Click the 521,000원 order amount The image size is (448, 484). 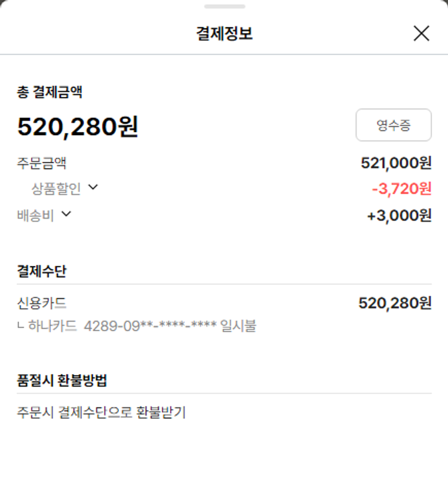coord(395,163)
